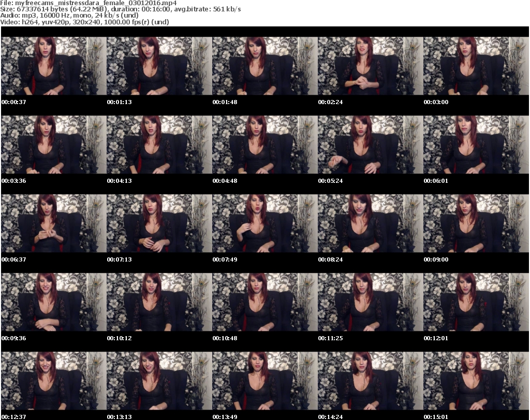Click the thumbnail at timestamp 00:12:37
This screenshot has width=530, height=420.
coord(54,381)
